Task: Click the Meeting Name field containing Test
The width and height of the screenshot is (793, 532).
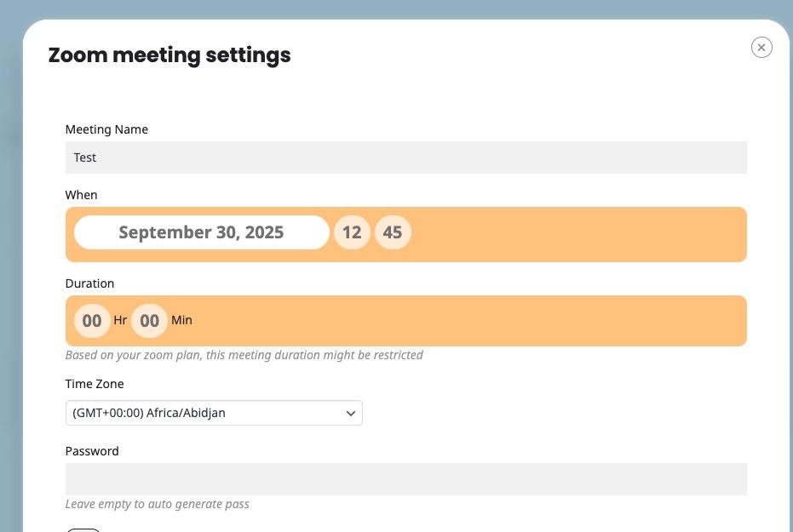Action: click(405, 157)
